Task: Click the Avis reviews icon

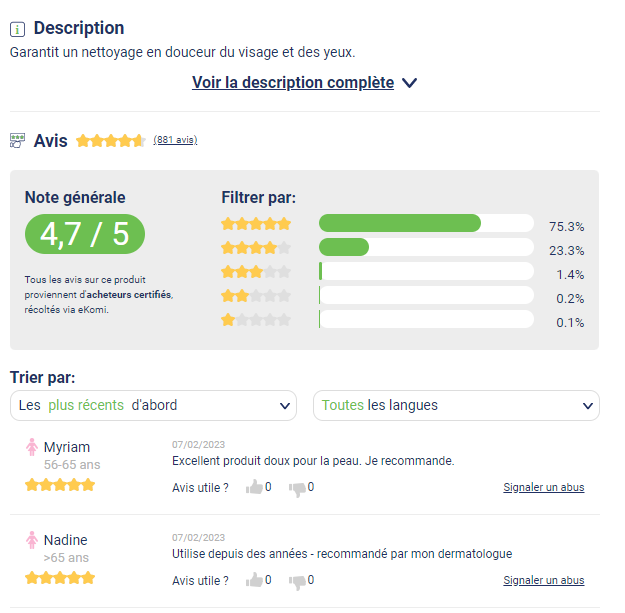Action: point(17,141)
